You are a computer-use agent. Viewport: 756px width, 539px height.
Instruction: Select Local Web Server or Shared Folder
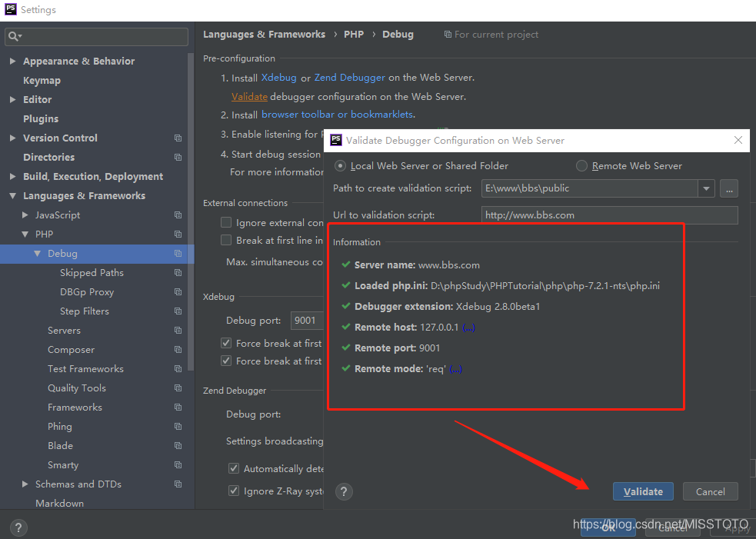(340, 166)
